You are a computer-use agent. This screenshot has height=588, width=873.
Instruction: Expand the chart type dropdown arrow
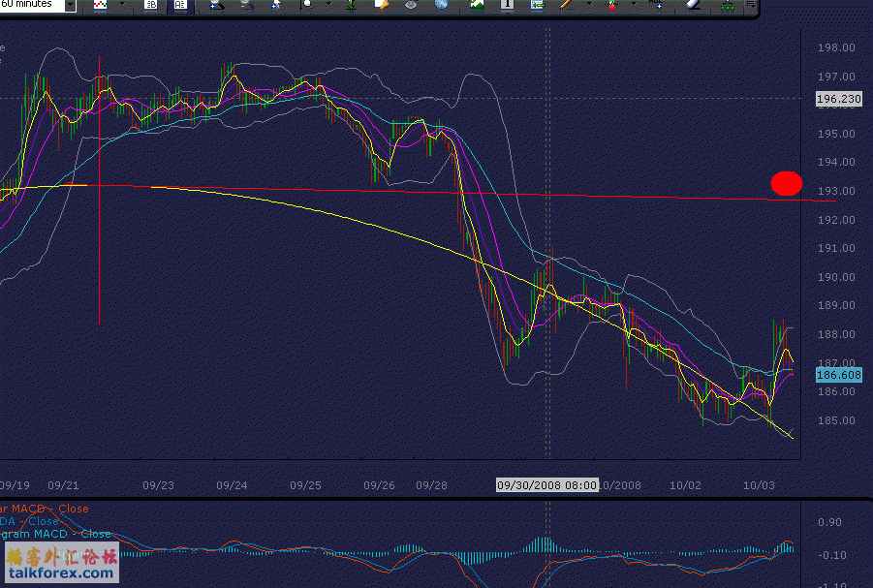(122, 5)
